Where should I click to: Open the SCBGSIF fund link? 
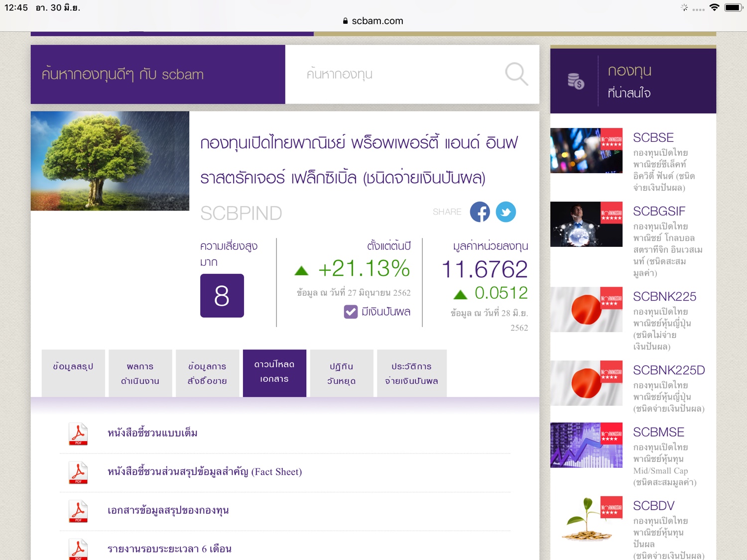(x=659, y=211)
